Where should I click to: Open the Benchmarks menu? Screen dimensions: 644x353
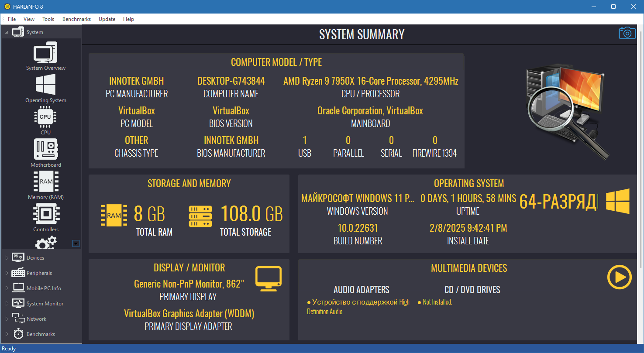pos(76,19)
